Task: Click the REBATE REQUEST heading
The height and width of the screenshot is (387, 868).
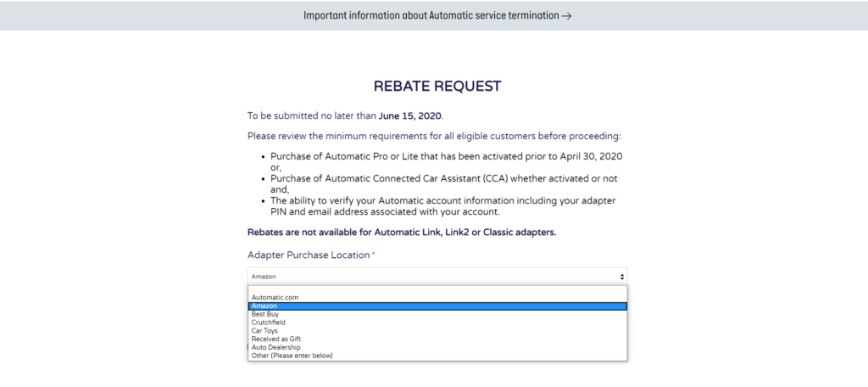Action: (437, 86)
